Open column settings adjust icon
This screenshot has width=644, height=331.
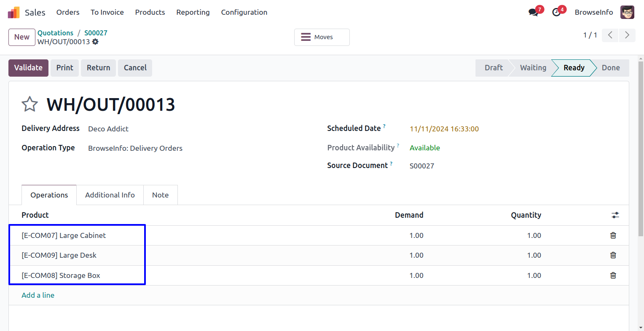[x=615, y=215]
